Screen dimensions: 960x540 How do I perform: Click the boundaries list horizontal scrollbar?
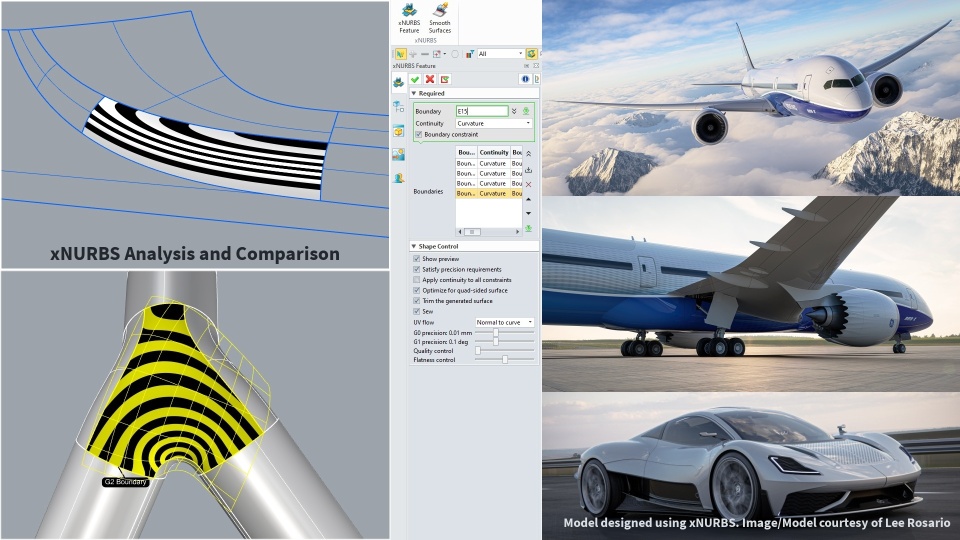pos(473,232)
